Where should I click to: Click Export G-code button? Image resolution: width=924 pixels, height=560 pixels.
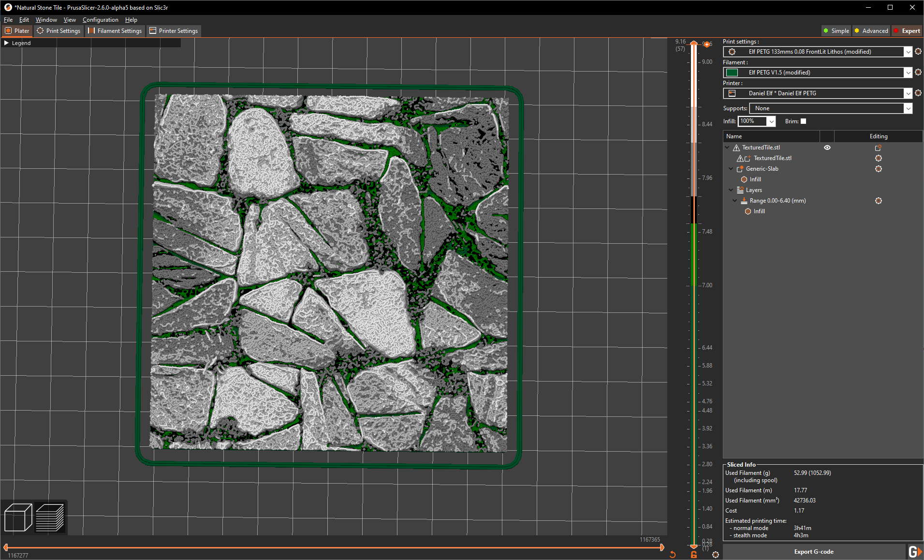coord(814,552)
